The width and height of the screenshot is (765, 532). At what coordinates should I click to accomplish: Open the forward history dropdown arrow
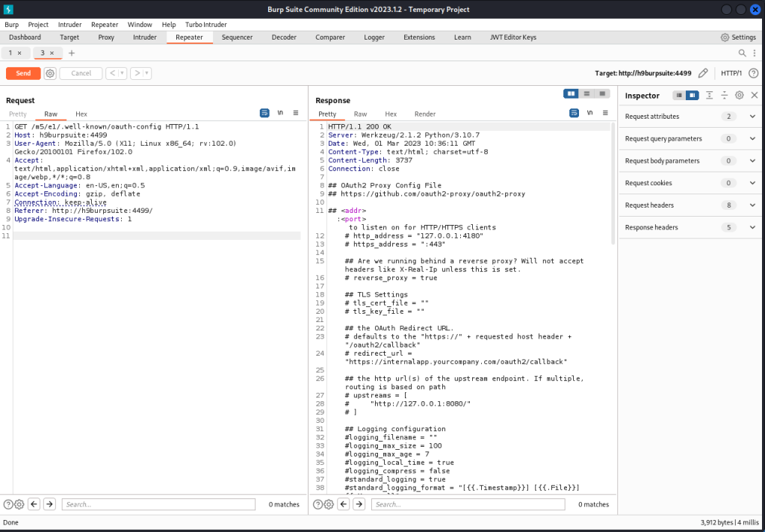click(x=147, y=73)
